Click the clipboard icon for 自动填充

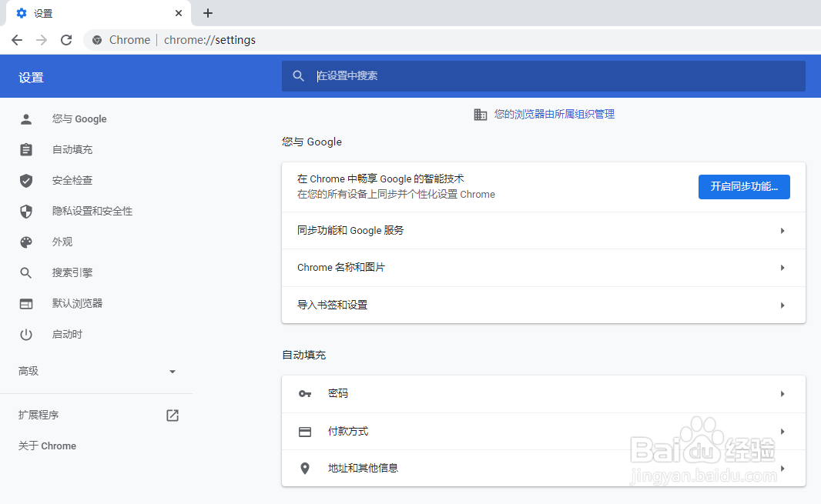coord(26,150)
